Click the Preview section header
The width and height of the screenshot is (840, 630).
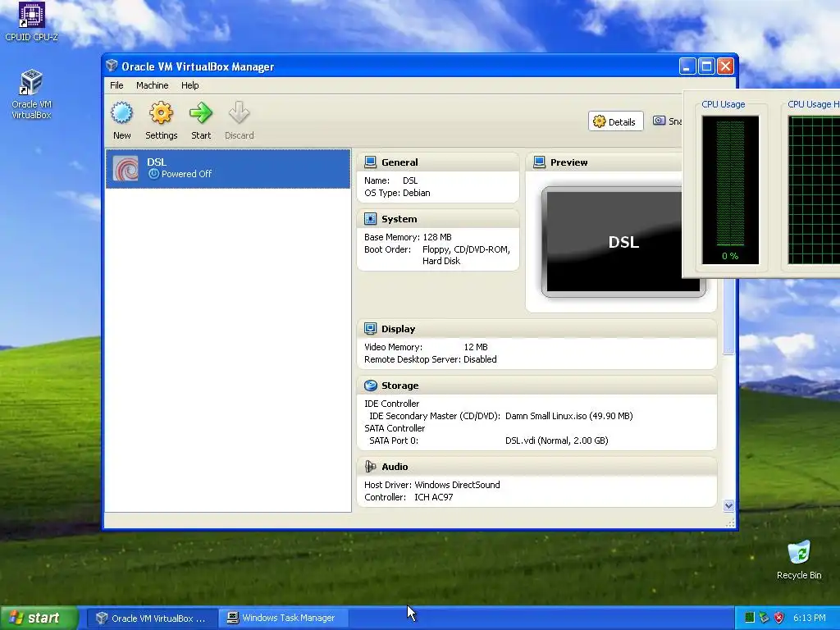pyautogui.click(x=605, y=162)
